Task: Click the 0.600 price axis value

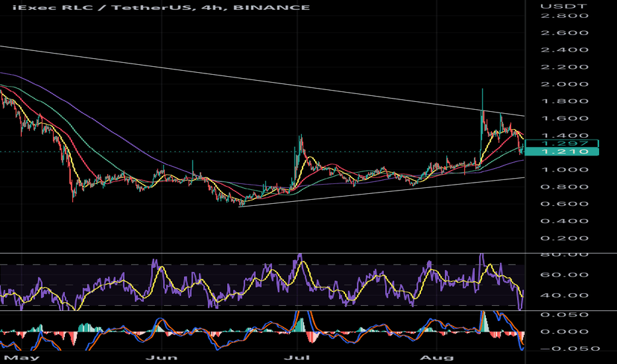Action: [x=564, y=204]
